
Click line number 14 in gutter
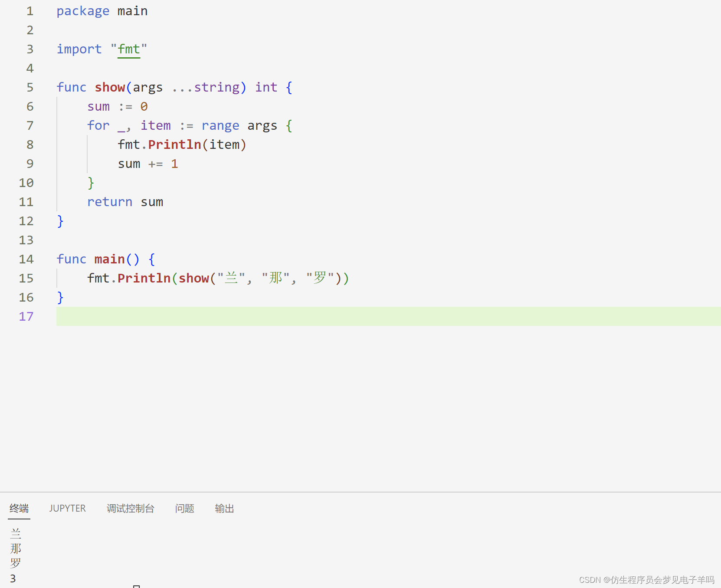point(26,259)
